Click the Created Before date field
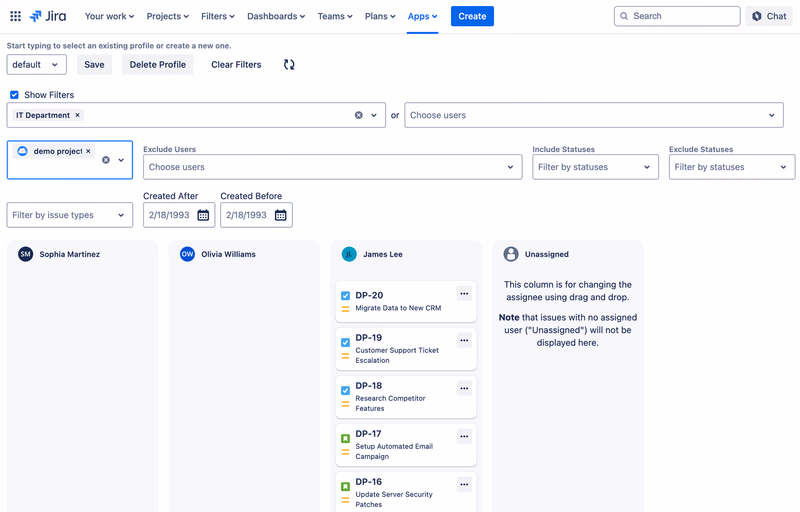The width and height of the screenshot is (800, 512). click(256, 215)
